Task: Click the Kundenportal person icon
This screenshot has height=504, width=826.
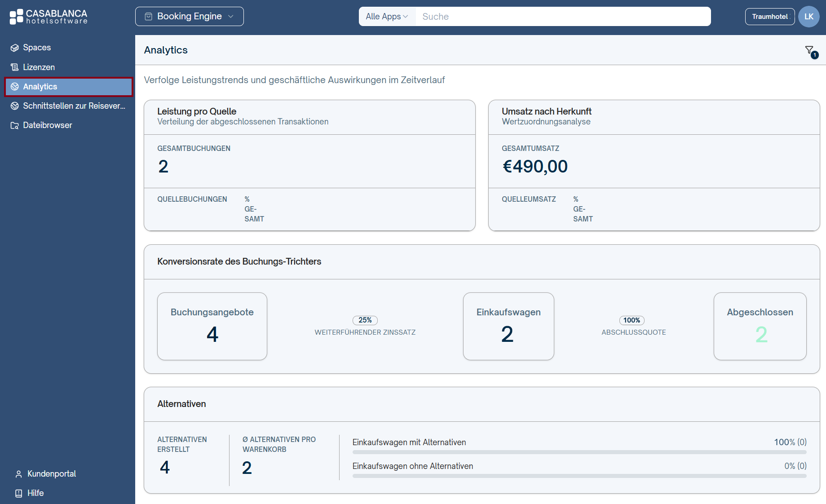Action: 19,474
